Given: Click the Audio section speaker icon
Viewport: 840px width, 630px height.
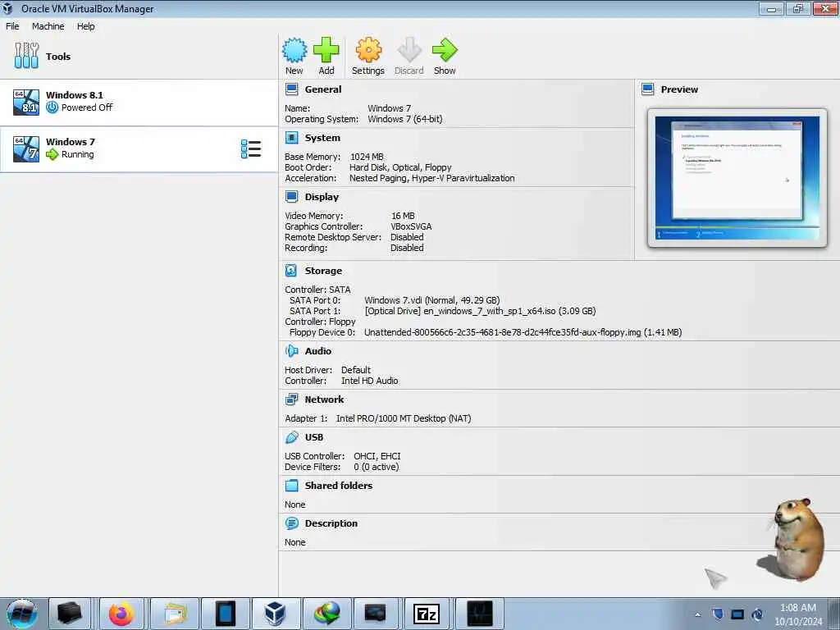Looking at the screenshot, I should pos(291,351).
